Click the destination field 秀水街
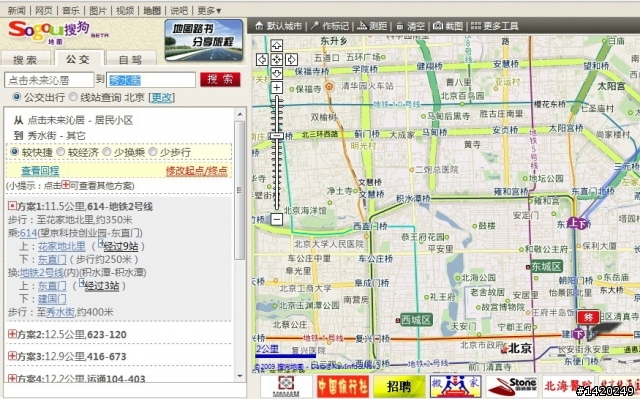The width and height of the screenshot is (640, 399). coord(151,80)
